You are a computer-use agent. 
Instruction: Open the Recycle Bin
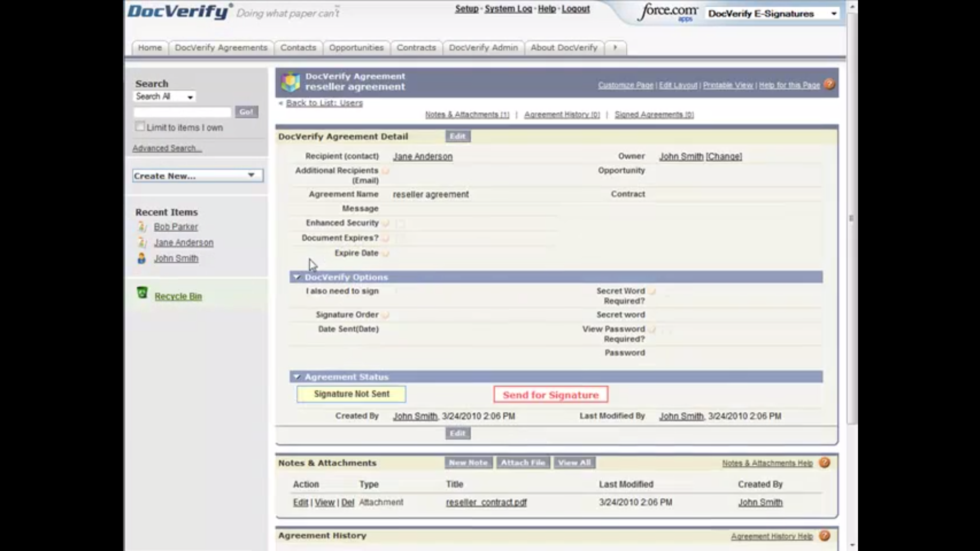(178, 296)
